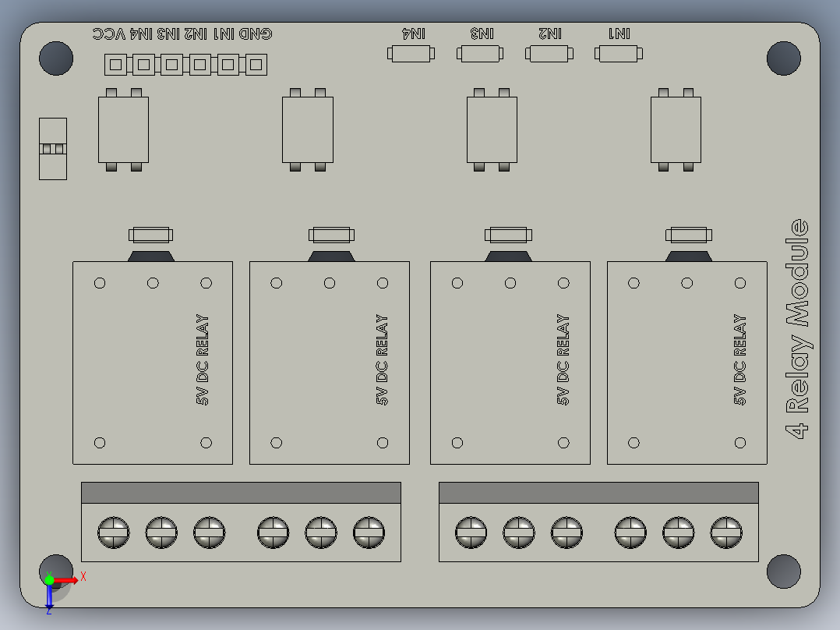
Task: Select the top-right mounting hole
Action: click(784, 58)
